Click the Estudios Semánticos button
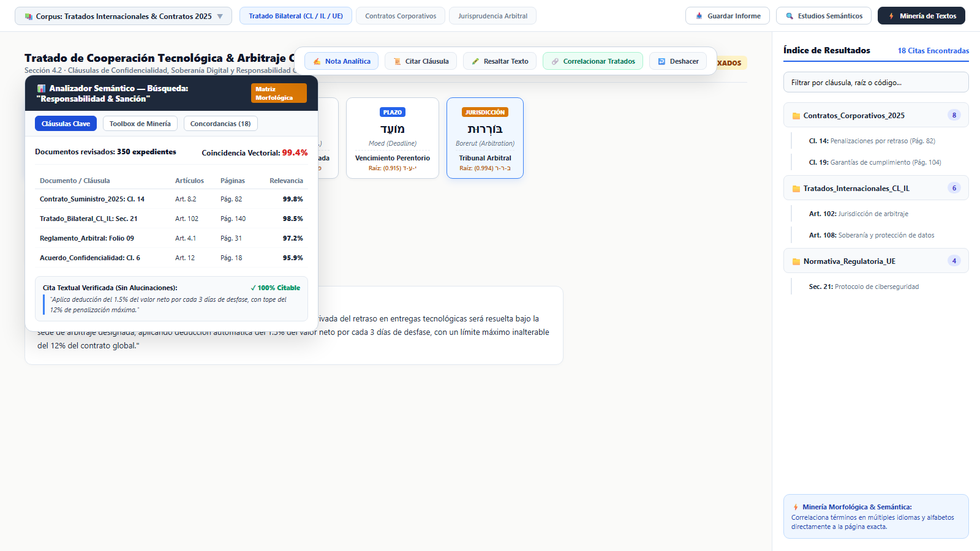The width and height of the screenshot is (980, 551). coord(823,16)
